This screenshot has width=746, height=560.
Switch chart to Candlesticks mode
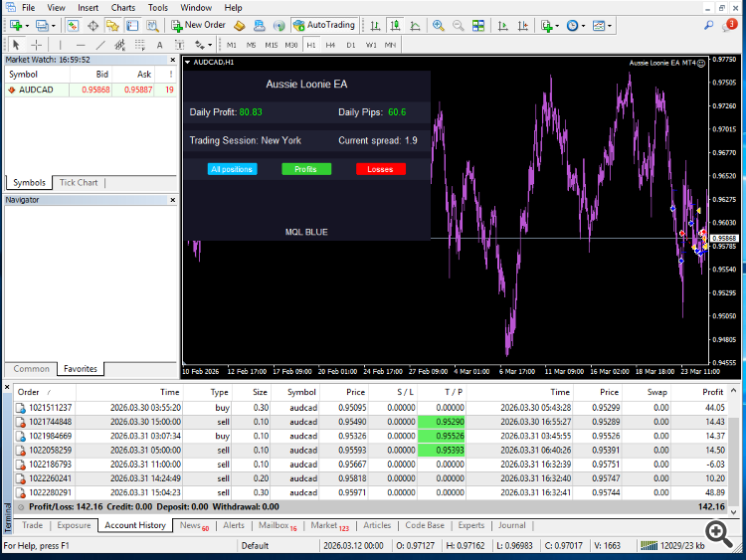(x=395, y=25)
